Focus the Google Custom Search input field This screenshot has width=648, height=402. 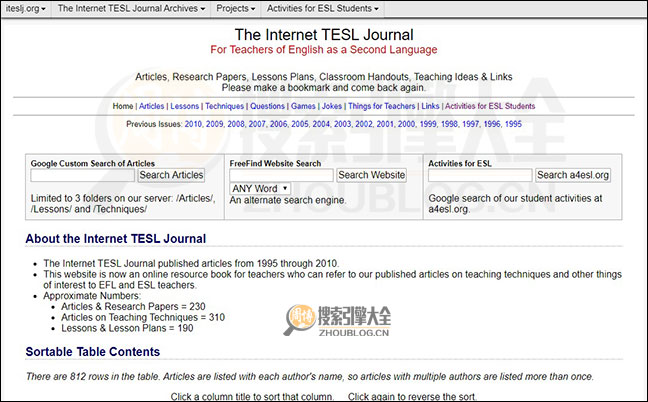(83, 175)
